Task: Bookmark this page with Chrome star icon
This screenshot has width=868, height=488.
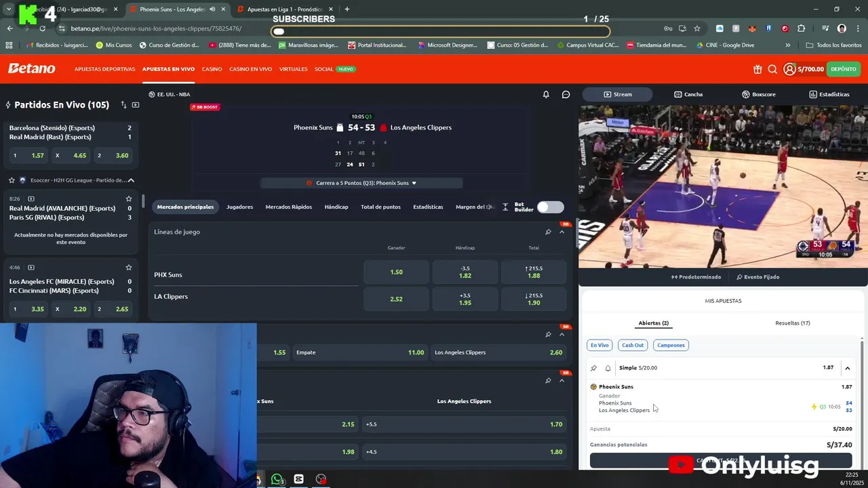Action: 696,28
